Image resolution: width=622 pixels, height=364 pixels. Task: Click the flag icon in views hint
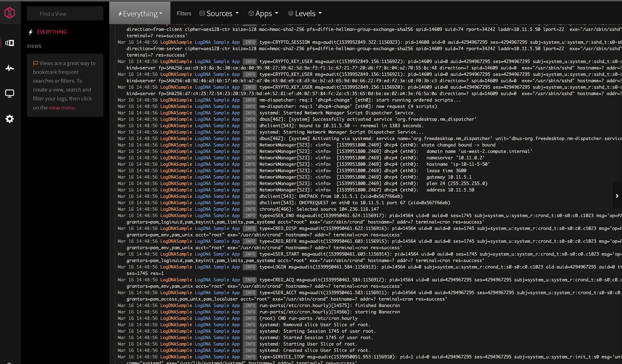[35, 63]
